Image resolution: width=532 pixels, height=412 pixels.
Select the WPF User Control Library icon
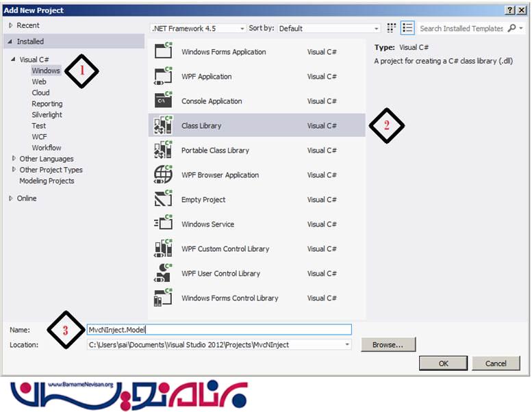[x=163, y=274]
